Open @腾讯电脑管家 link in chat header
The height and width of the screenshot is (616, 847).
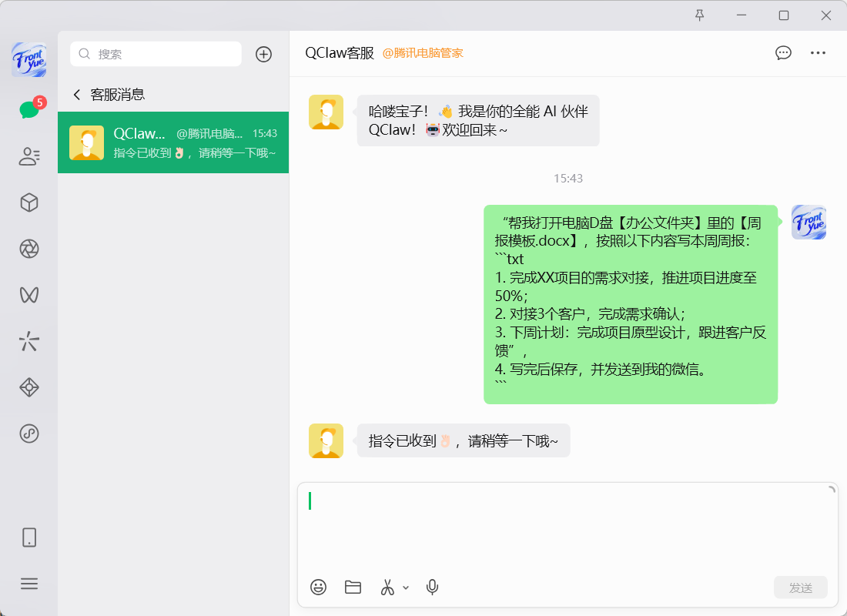coord(423,53)
